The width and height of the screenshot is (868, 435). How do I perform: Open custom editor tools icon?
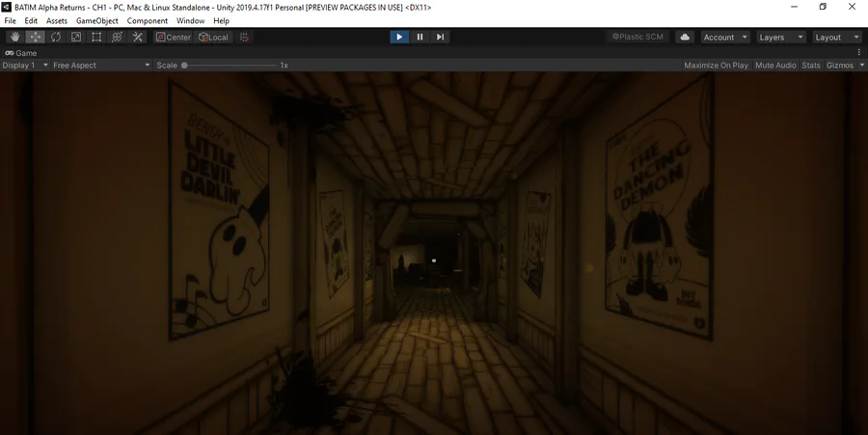tap(137, 37)
